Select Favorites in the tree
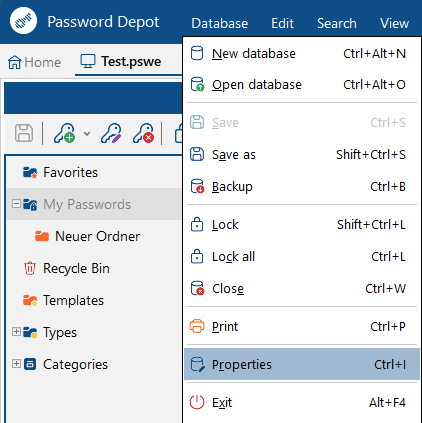 70,172
